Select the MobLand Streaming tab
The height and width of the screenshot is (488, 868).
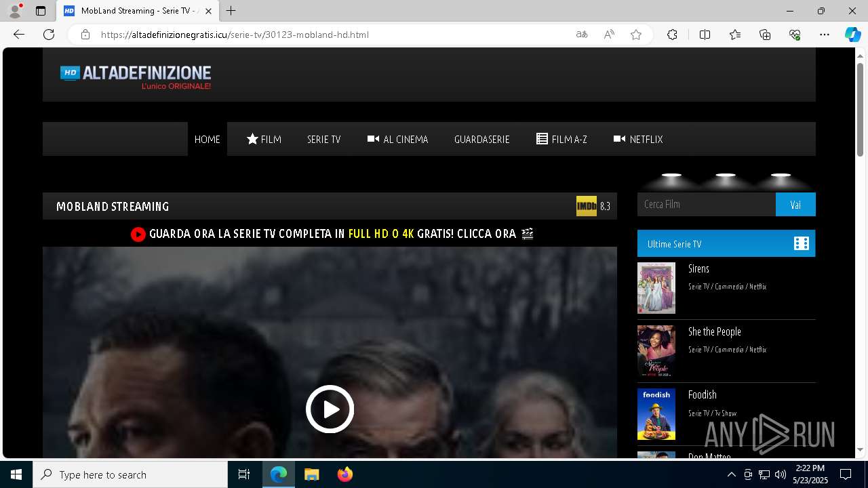coord(137,11)
